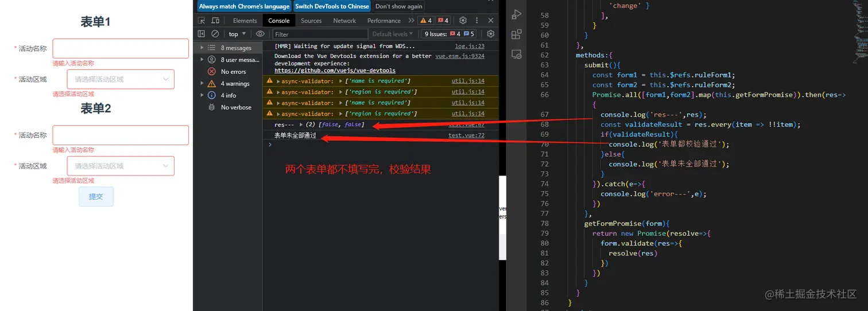
Task: Click the 'methods:{' line in editor
Action: [595, 55]
